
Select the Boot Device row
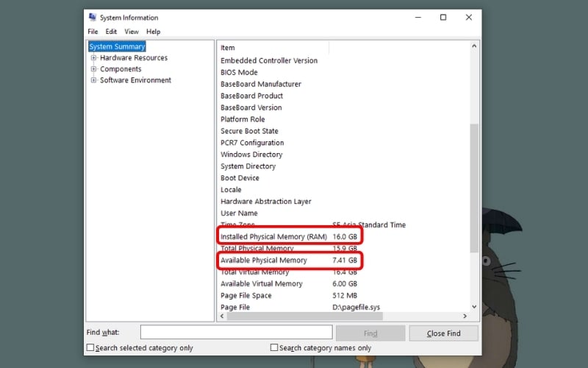click(343, 178)
